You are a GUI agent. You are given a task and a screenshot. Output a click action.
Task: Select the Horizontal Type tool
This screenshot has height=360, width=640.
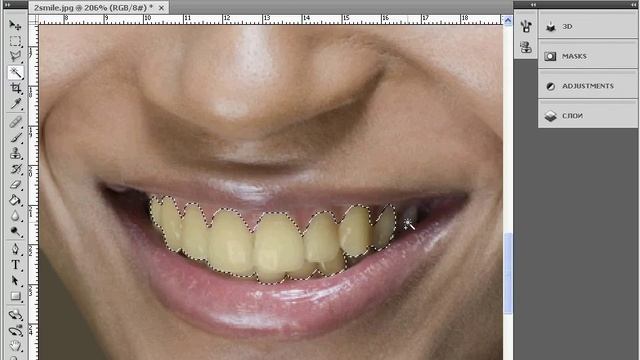click(16, 265)
